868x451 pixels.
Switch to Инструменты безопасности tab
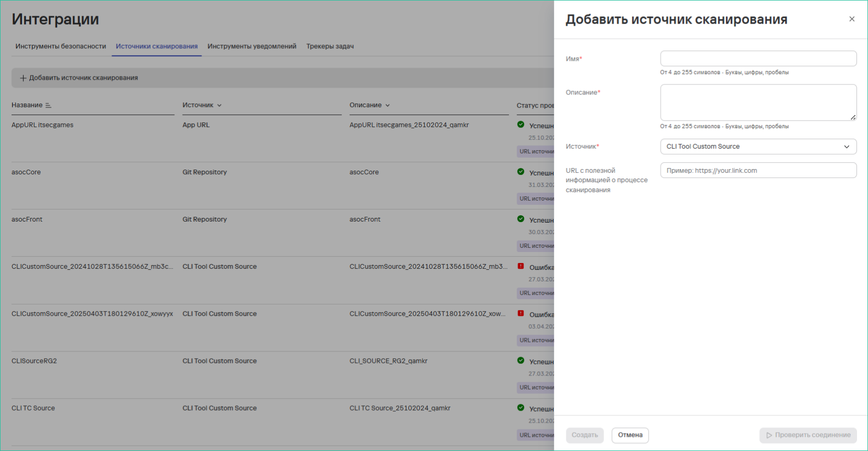pyautogui.click(x=61, y=46)
